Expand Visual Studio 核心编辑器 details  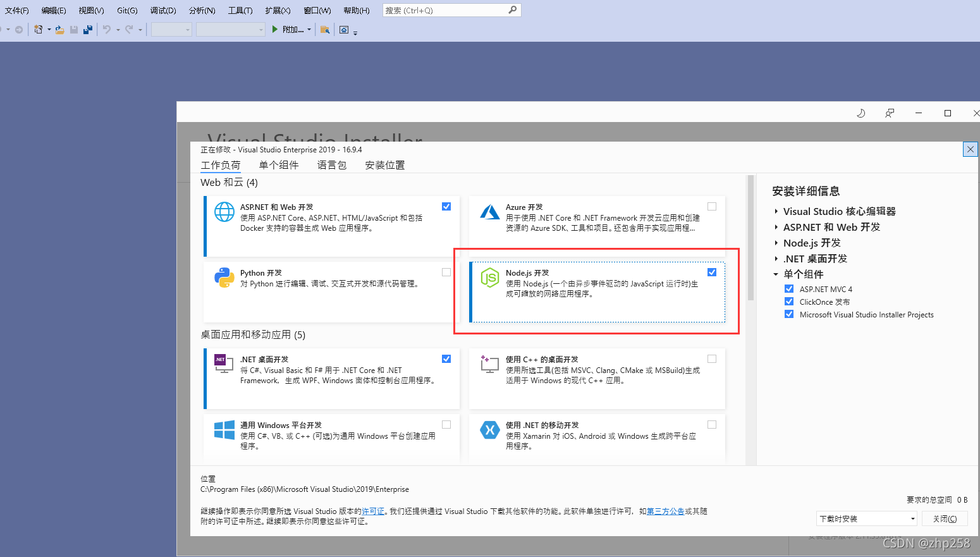[776, 211]
